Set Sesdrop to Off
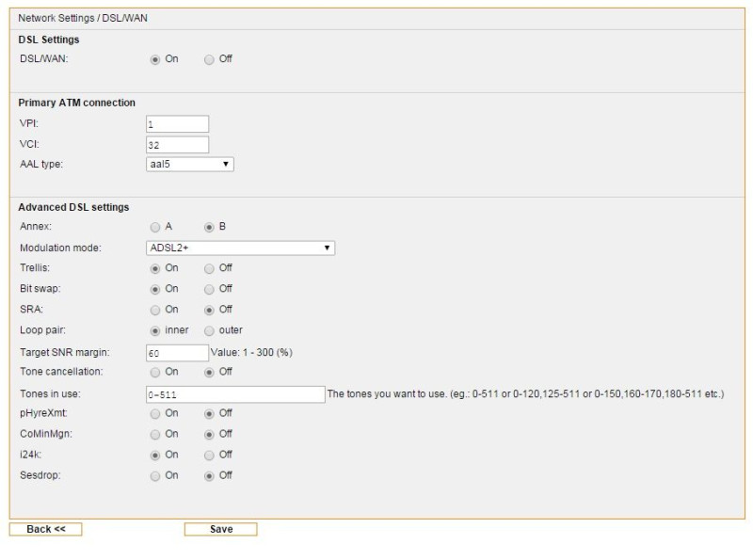Screen dimensions: 753x560 209,476
